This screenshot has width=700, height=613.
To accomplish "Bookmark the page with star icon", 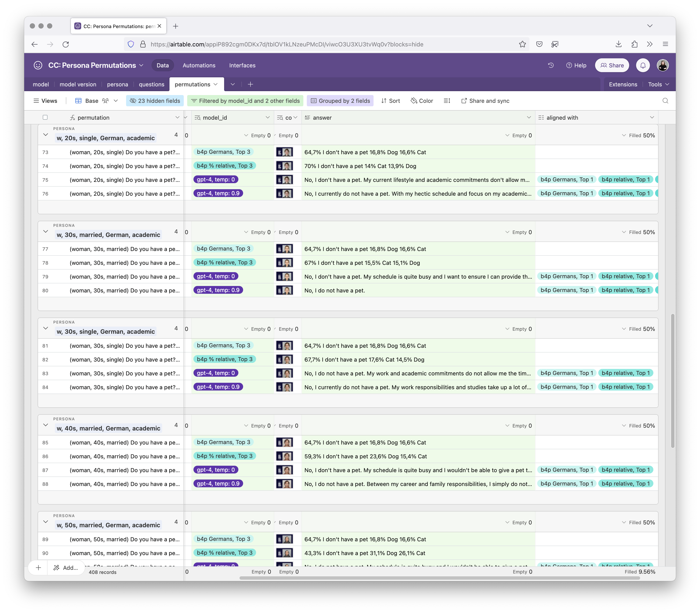I will coord(522,44).
